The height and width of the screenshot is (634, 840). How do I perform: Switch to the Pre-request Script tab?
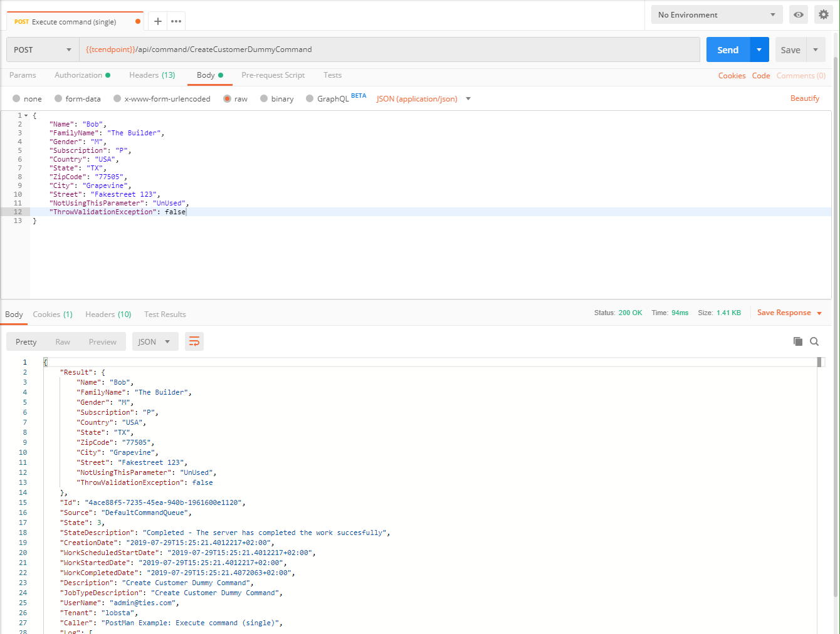(x=273, y=75)
